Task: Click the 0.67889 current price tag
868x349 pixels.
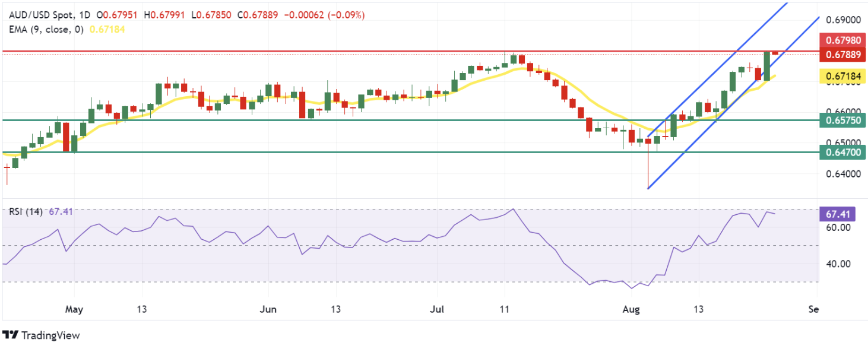Action: pos(842,55)
